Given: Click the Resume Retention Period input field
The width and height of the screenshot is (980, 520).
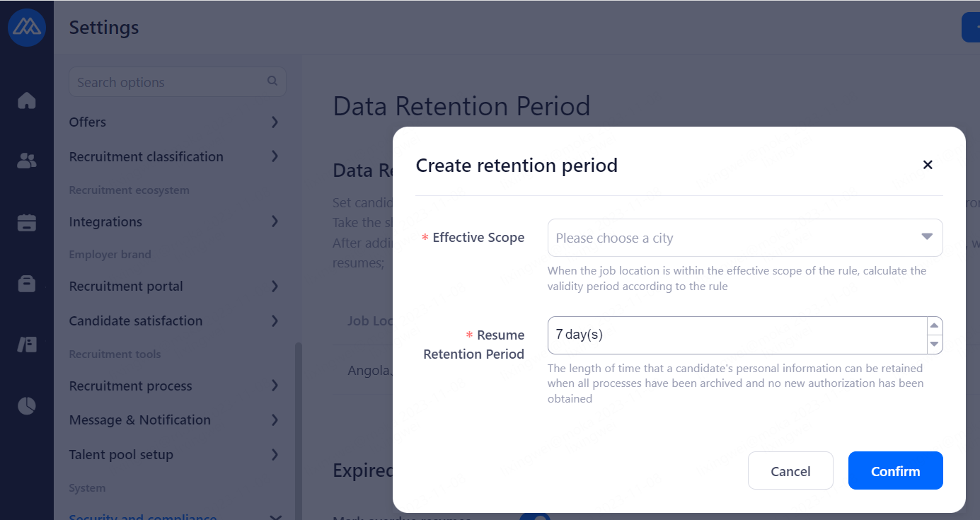Looking at the screenshot, I should [x=736, y=335].
